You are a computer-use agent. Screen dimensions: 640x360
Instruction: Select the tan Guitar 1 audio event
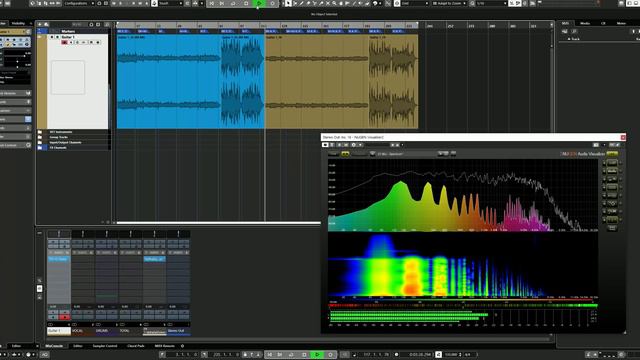tap(342, 82)
